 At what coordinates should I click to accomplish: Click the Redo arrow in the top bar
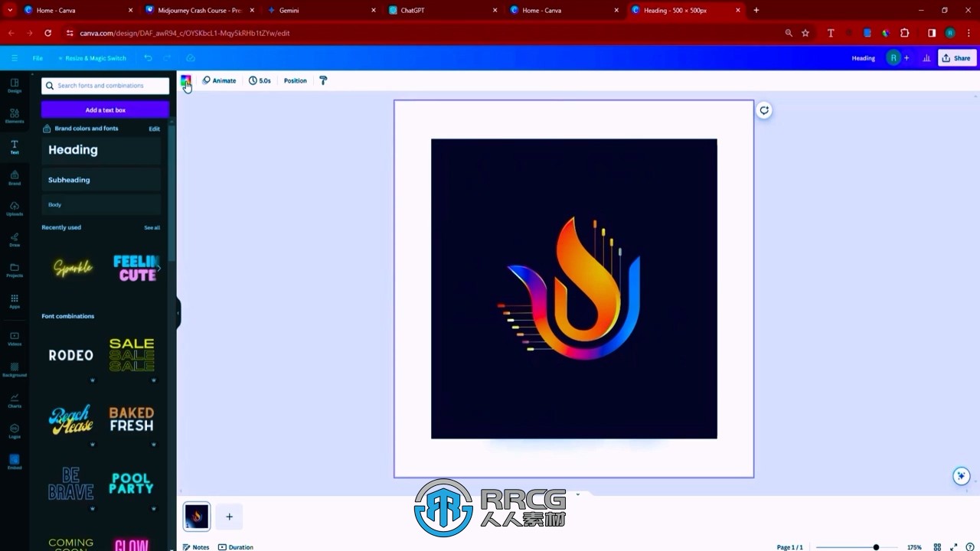click(x=167, y=58)
